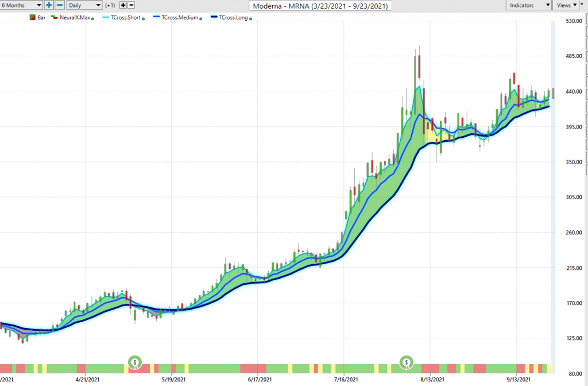Click the dollar earnings marker near early May

pyautogui.click(x=135, y=362)
